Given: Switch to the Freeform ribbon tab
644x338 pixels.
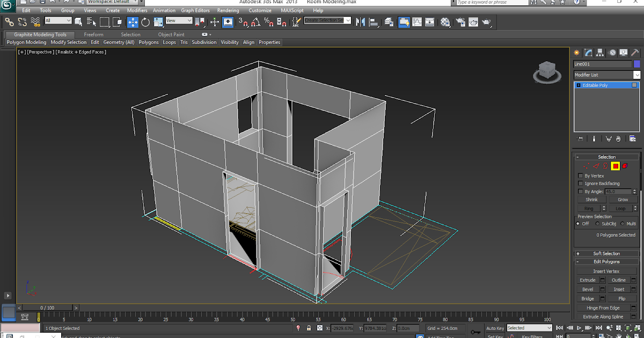Looking at the screenshot, I should [93, 35].
